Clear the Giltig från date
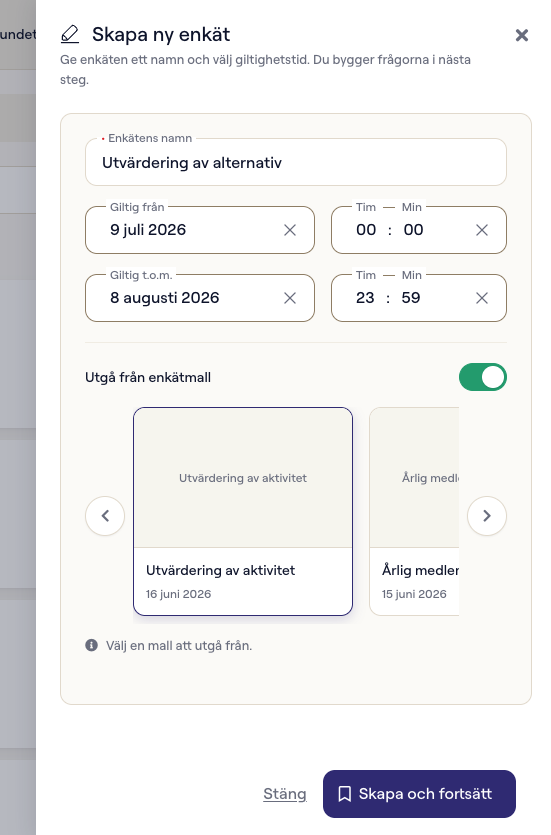Viewport: 551px width, 835px height. [290, 230]
